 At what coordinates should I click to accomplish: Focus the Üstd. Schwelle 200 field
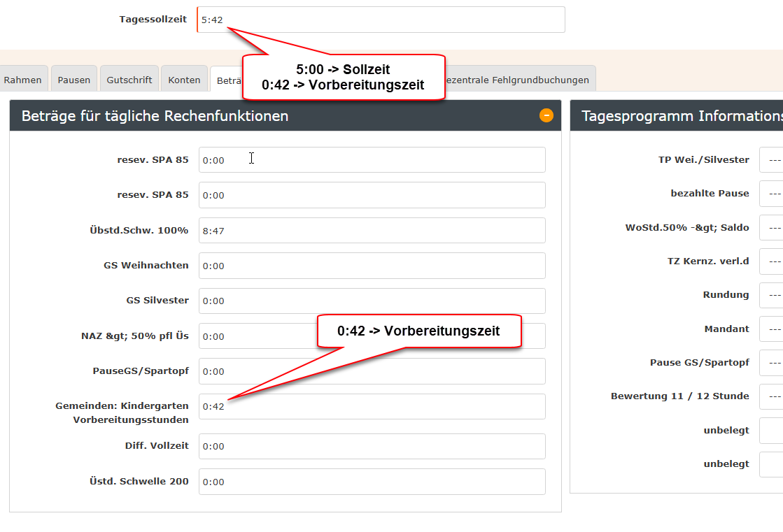point(372,482)
